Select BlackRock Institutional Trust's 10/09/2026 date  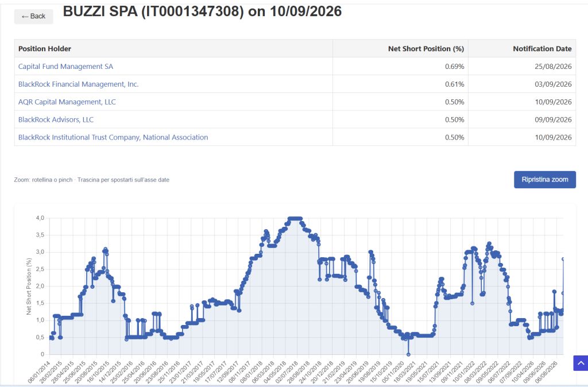[553, 137]
